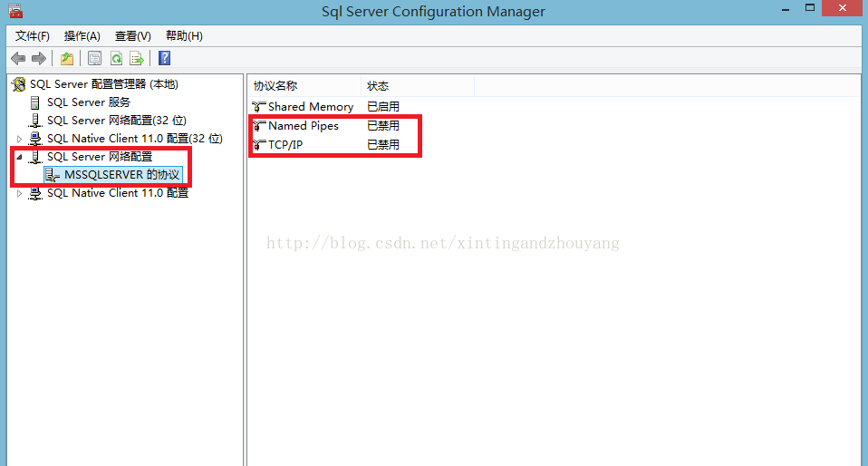Viewport: 868px width, 466px height.
Task: Minimize the Configuration Manager window
Action: tap(786, 8)
